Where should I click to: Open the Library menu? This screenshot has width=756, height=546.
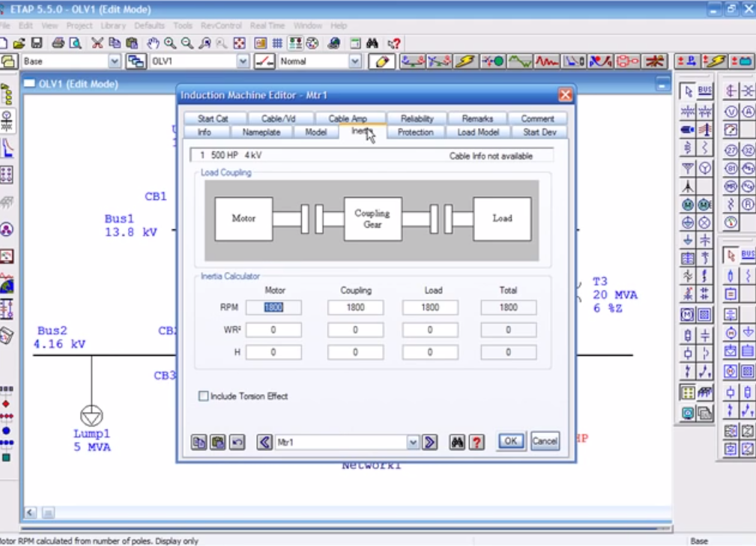(113, 25)
